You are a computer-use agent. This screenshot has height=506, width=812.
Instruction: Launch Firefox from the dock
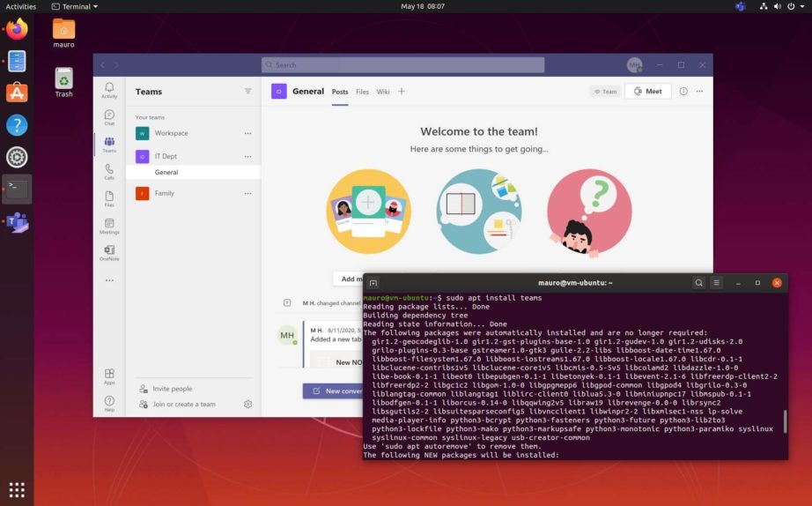click(x=17, y=29)
